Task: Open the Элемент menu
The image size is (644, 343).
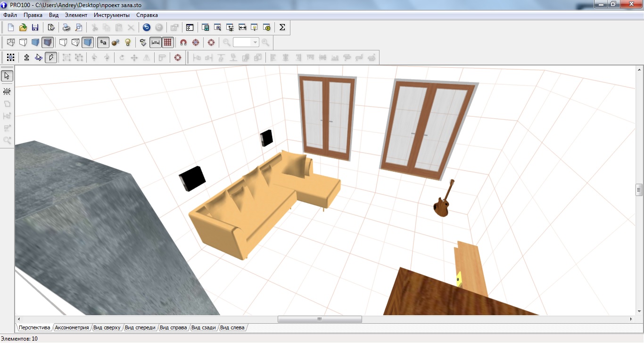Action: coord(76,15)
